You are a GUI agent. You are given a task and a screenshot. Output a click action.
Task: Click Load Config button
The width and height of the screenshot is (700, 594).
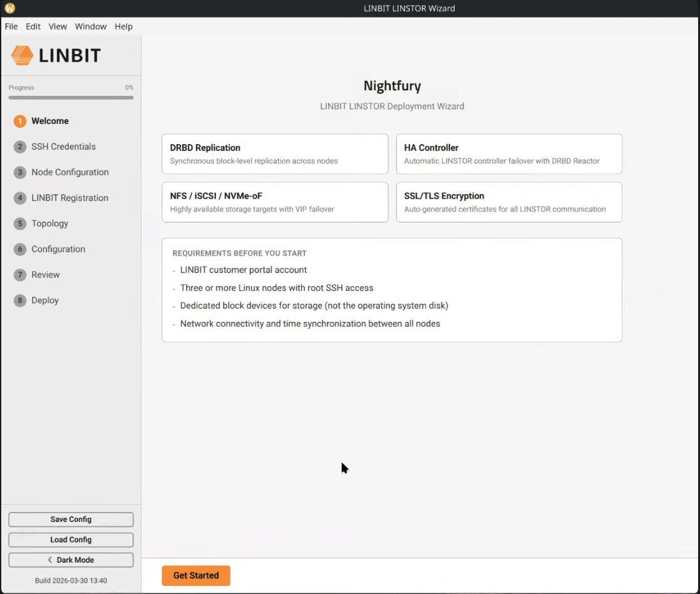[71, 539]
